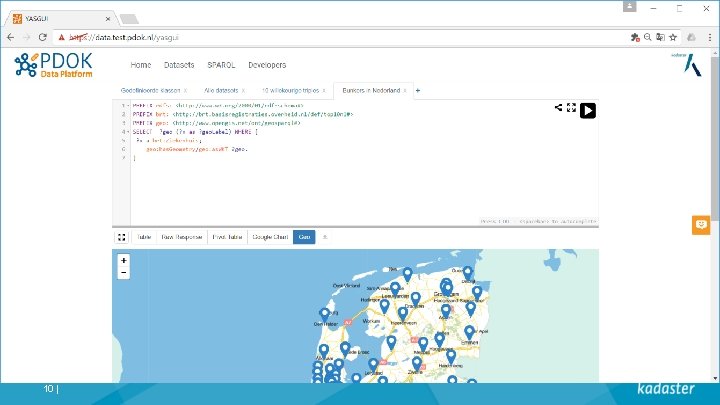Reload the page
The height and width of the screenshot is (405, 720).
click(43, 38)
